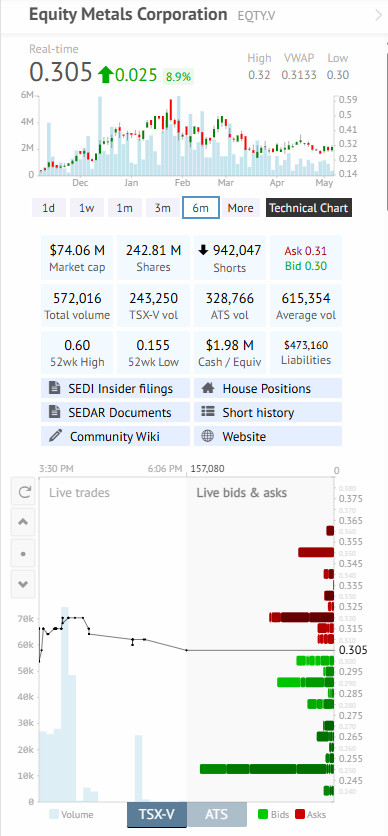Switch to the ATS tab

[216, 815]
